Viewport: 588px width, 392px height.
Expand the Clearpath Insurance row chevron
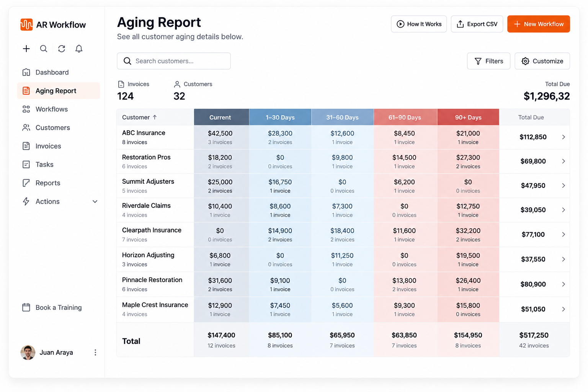tap(563, 234)
